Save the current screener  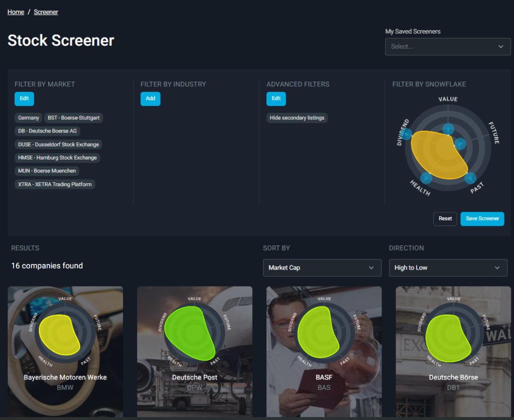(482, 219)
